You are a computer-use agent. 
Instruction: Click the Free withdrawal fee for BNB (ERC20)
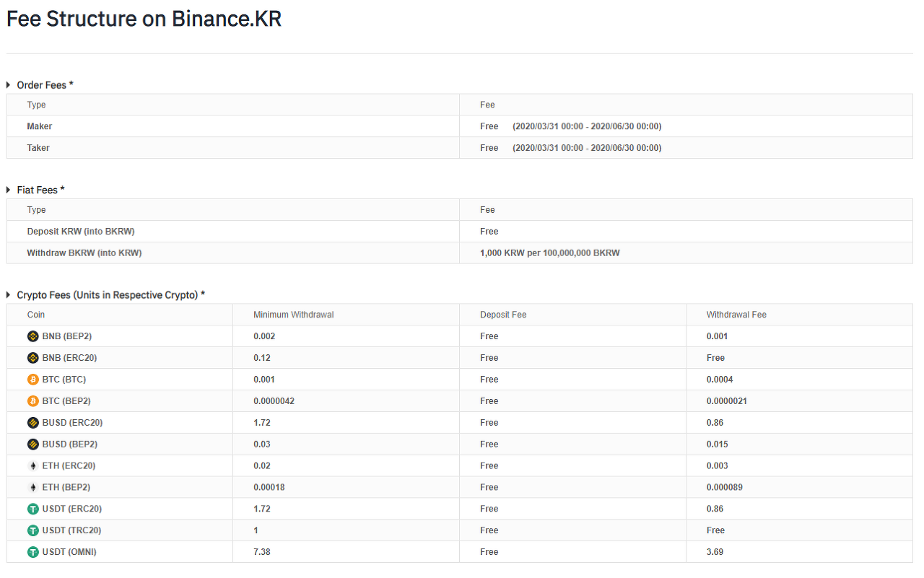tap(716, 358)
